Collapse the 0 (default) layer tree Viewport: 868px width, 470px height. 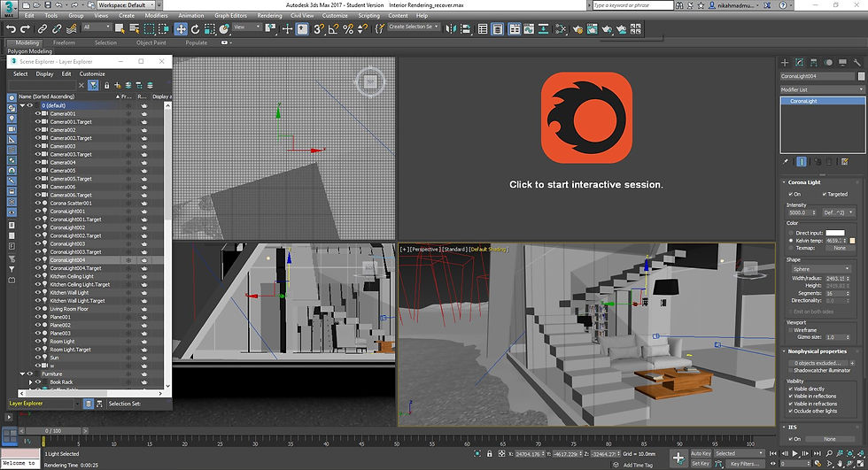point(22,105)
